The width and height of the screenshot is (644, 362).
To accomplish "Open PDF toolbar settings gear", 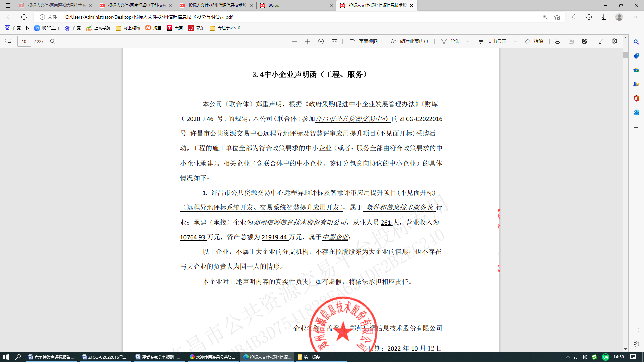I will pyautogui.click(x=614, y=41).
